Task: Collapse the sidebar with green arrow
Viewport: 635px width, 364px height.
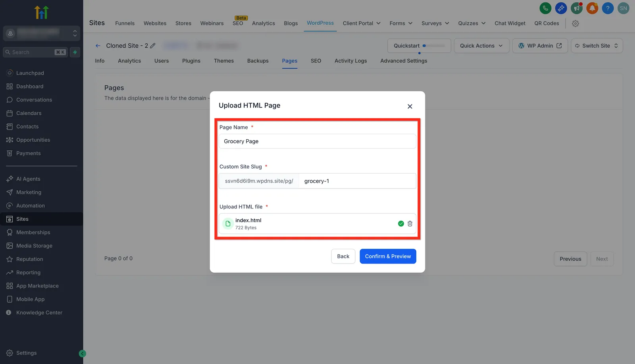Action: pyautogui.click(x=83, y=354)
